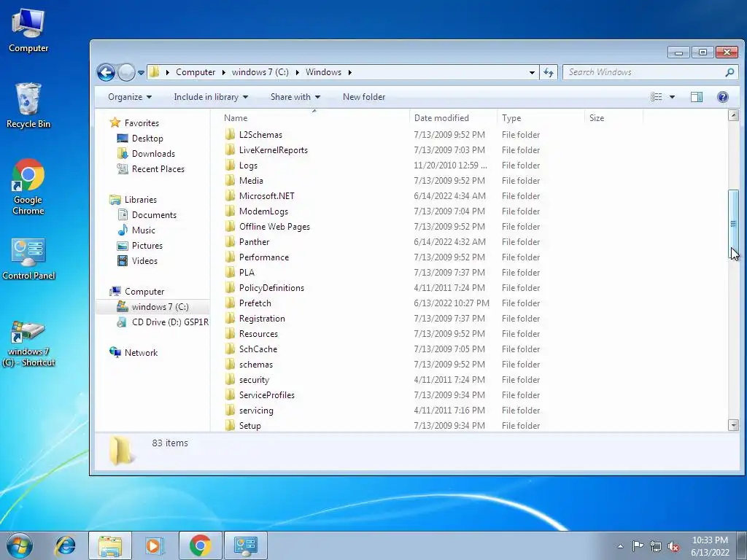The image size is (747, 560).
Task: Select the Prefetch folder icon
Action: point(230,303)
